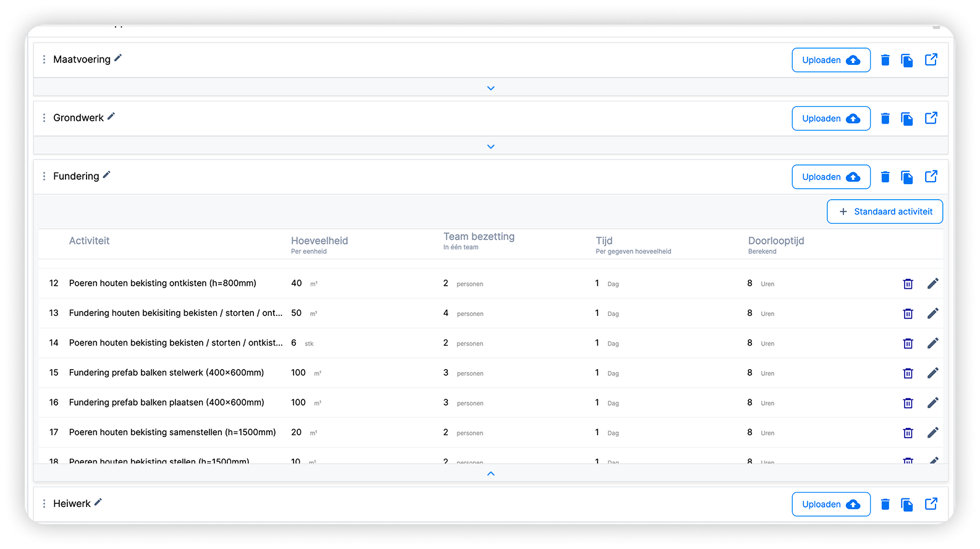
Task: Expand the Grondwerk section chevron
Action: point(491,147)
